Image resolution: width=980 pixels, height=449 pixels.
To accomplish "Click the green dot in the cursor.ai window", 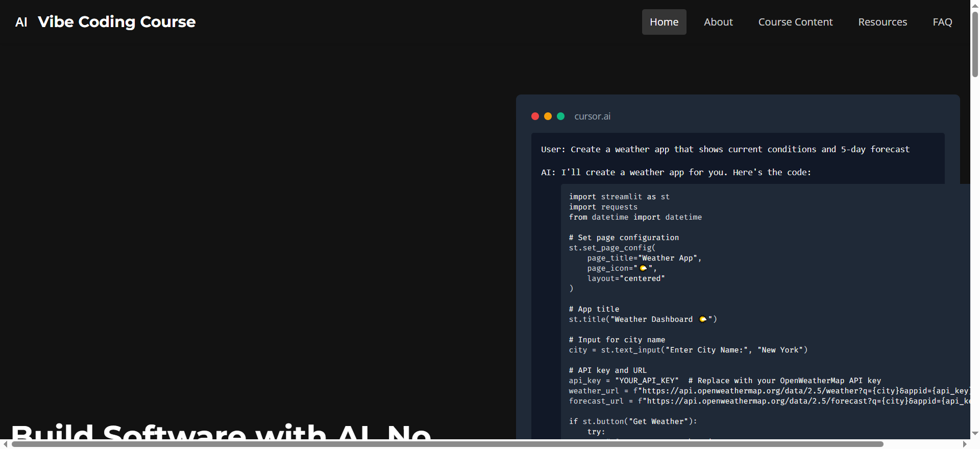I will coord(560,116).
